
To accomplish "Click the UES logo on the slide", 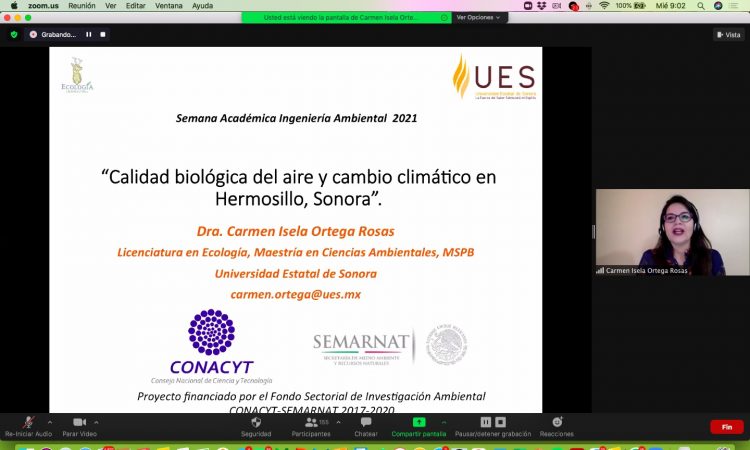I will [494, 77].
